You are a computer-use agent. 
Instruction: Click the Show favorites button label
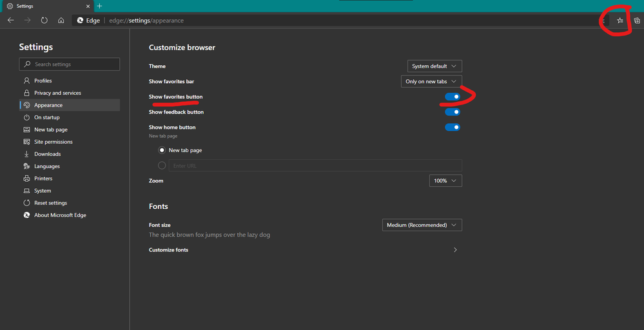tap(175, 97)
